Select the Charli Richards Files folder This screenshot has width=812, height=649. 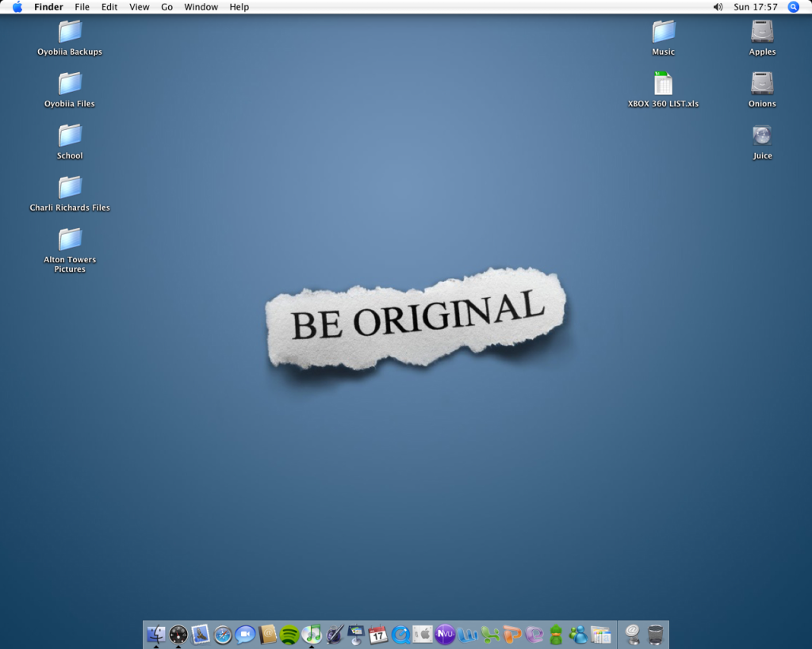[x=70, y=193]
